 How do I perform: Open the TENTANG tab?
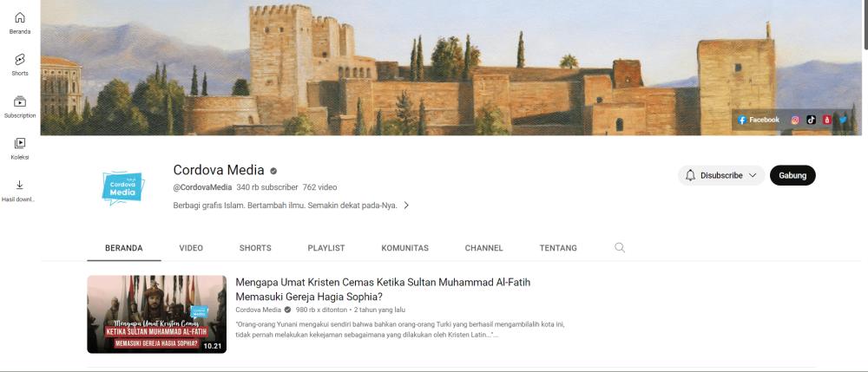click(558, 248)
